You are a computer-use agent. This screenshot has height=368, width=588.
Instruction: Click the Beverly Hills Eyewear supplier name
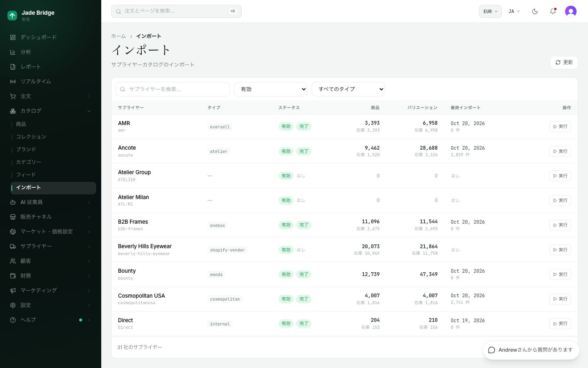(x=145, y=246)
